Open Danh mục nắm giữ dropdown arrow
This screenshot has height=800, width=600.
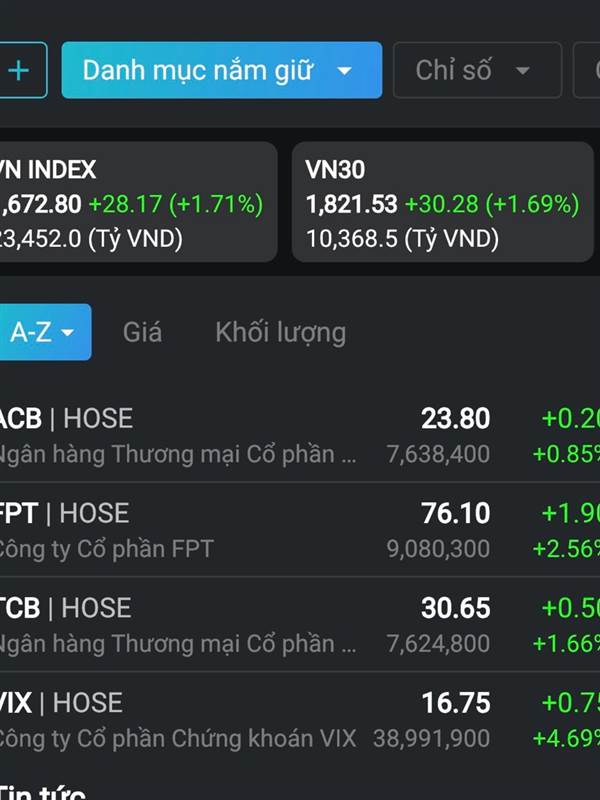coord(345,70)
